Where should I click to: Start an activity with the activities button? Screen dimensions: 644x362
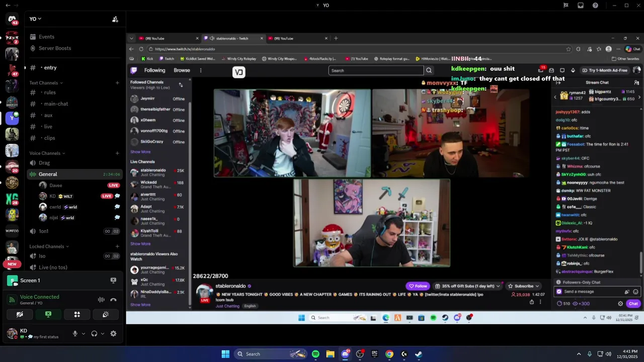(77, 314)
